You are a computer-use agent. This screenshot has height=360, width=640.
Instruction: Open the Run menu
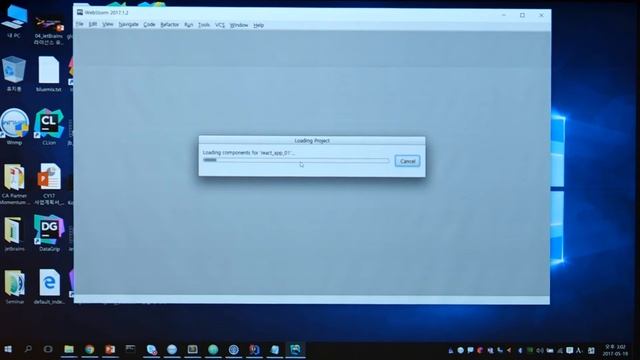click(x=189, y=25)
